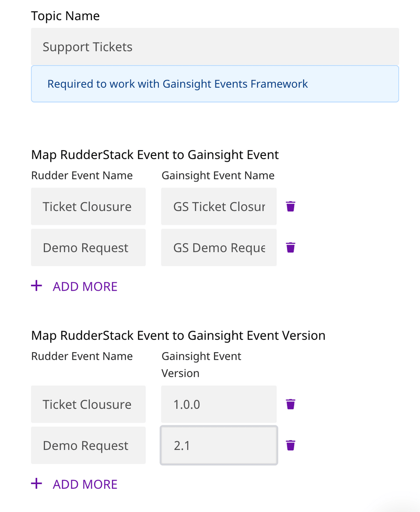
Task: Click the GS Ticket Closur Gainsight event field
Action: coord(219,206)
